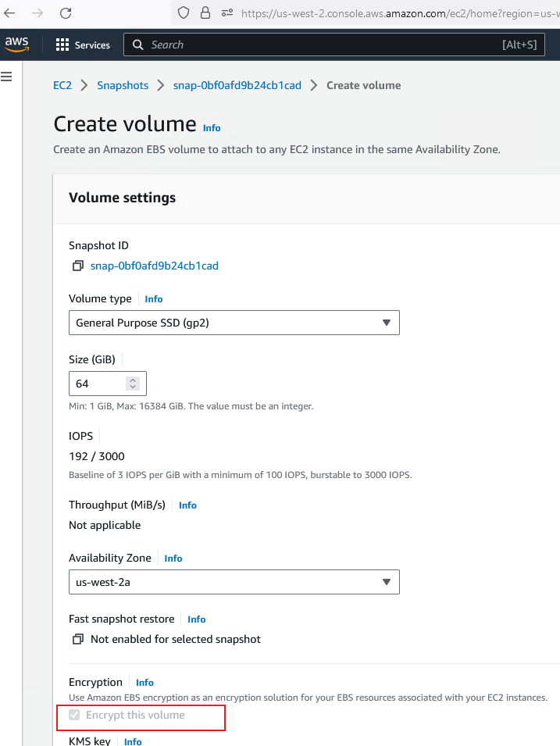Toggle the left hamburger navigation menu
560x746 pixels.
point(7,76)
